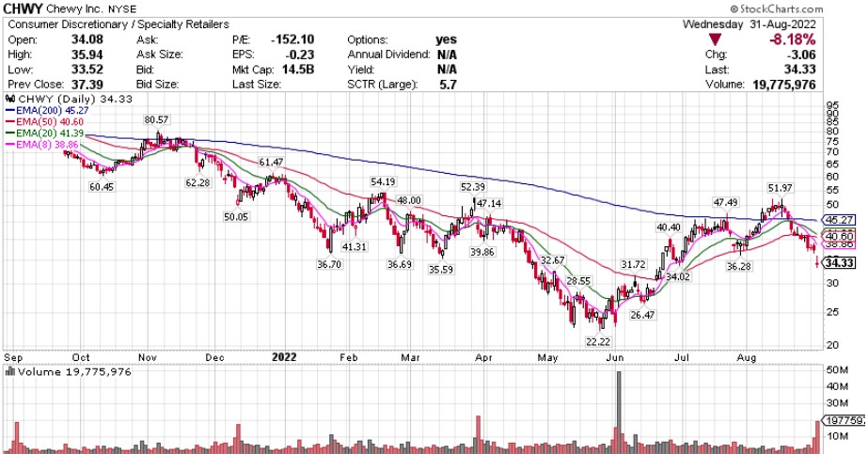The image size is (868, 454).
Task: Click the red down-triangle change indicator
Action: (x=716, y=39)
